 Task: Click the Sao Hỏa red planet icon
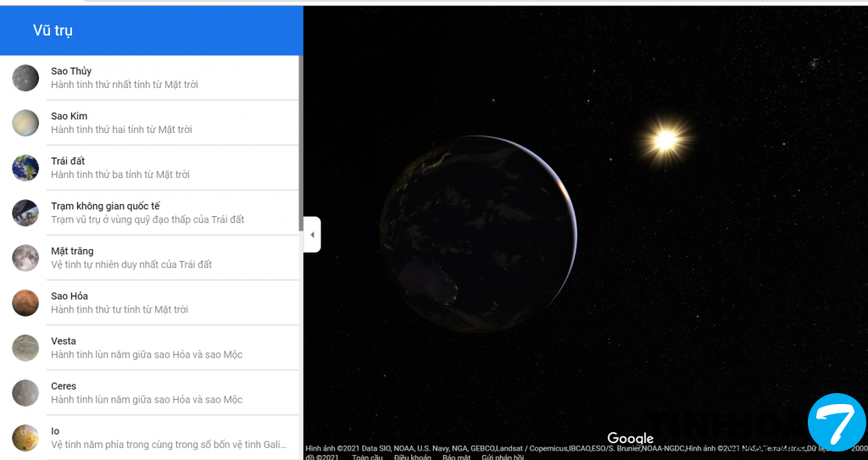(25, 302)
